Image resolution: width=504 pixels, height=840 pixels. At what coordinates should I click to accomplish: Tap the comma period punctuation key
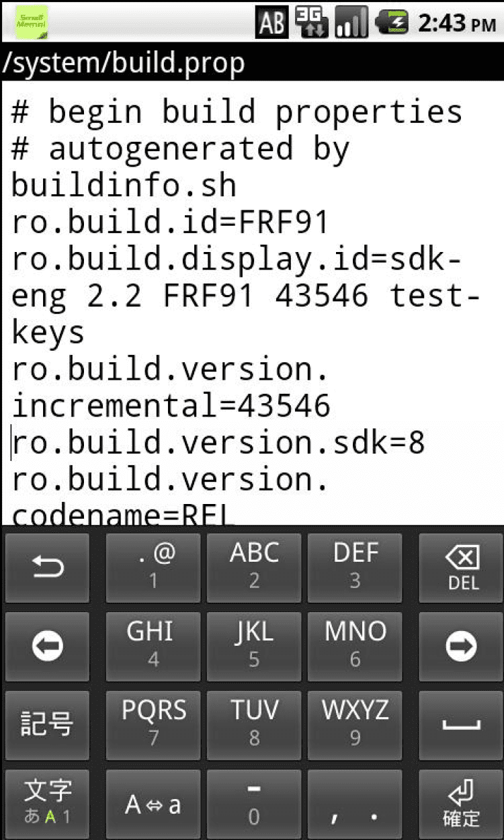coord(355,804)
